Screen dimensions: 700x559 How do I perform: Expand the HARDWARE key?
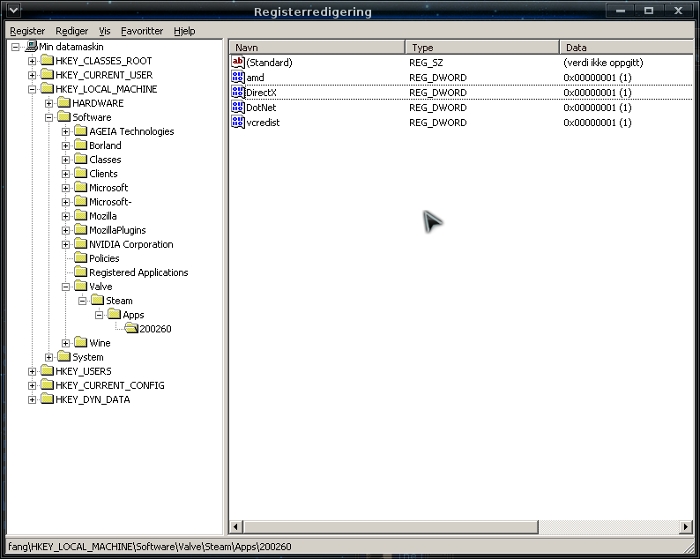point(49,103)
